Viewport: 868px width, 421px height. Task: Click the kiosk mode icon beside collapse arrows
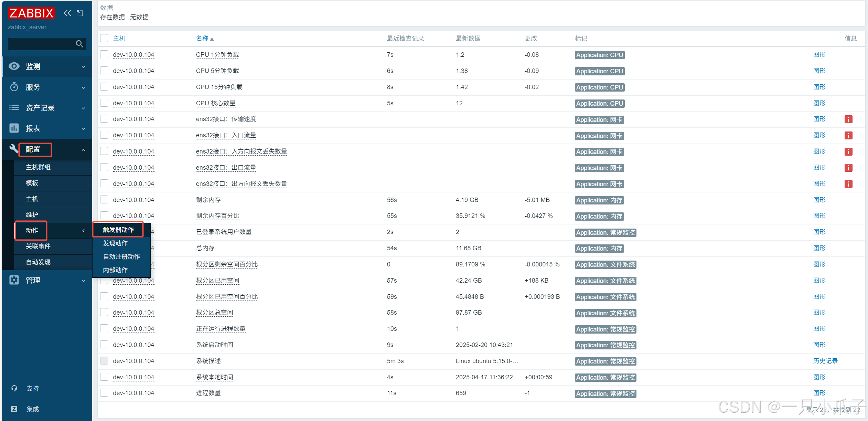[x=80, y=13]
